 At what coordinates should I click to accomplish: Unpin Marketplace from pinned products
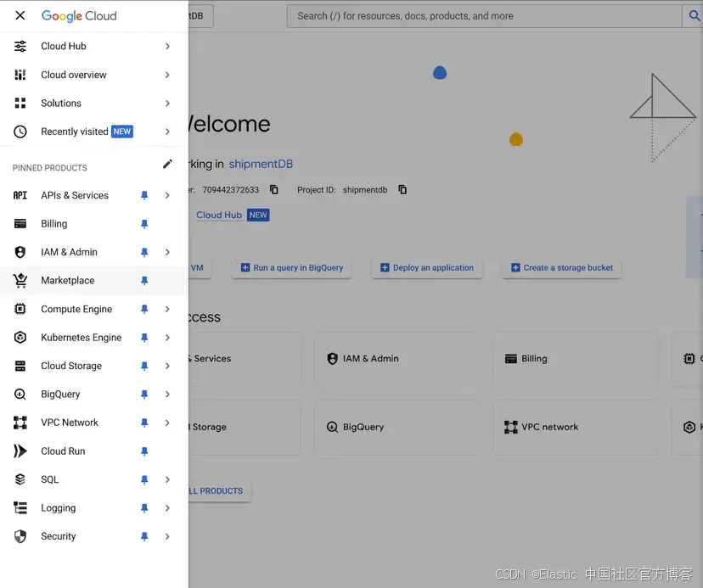click(144, 281)
